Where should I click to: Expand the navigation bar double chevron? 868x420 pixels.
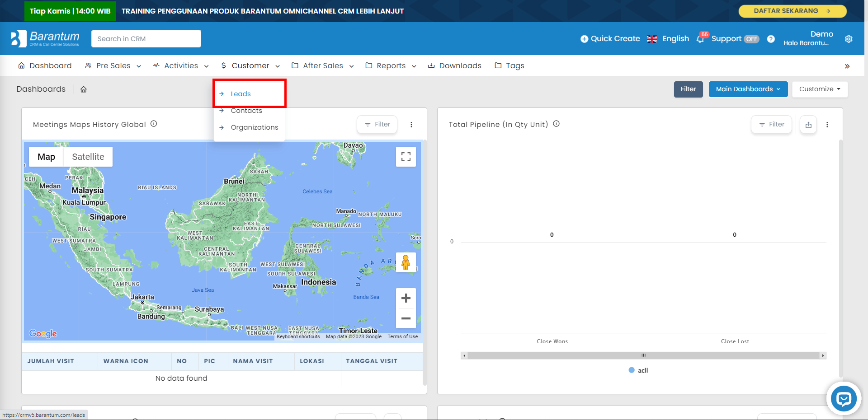(847, 66)
